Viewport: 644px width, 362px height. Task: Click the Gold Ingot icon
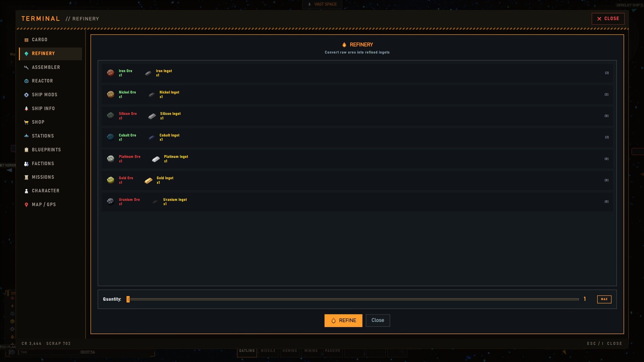(x=148, y=181)
